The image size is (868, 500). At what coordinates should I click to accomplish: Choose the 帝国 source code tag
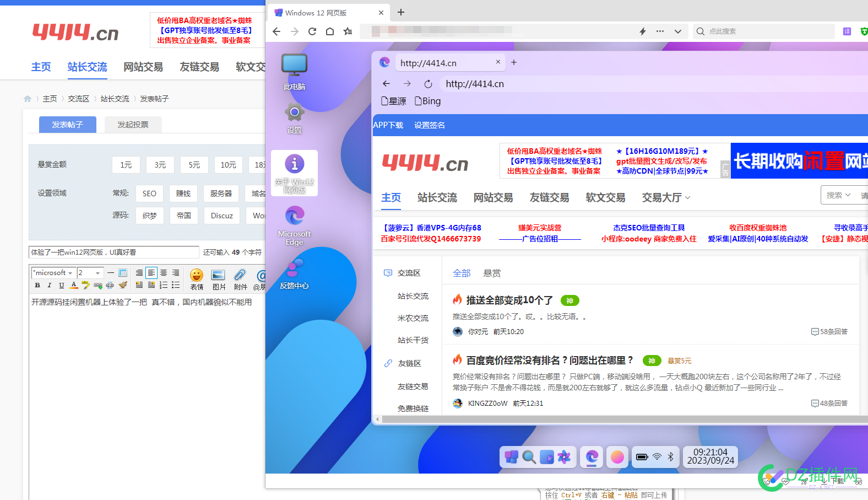click(x=184, y=216)
